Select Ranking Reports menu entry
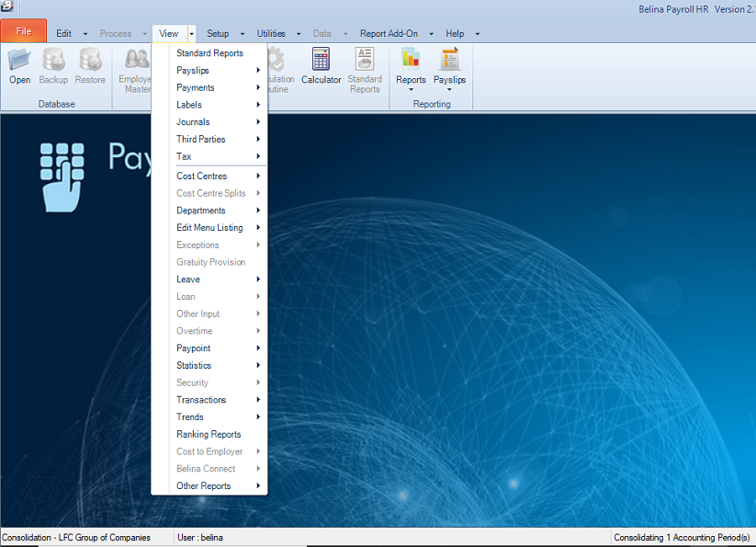Viewport: 756px width, 547px height. (209, 434)
